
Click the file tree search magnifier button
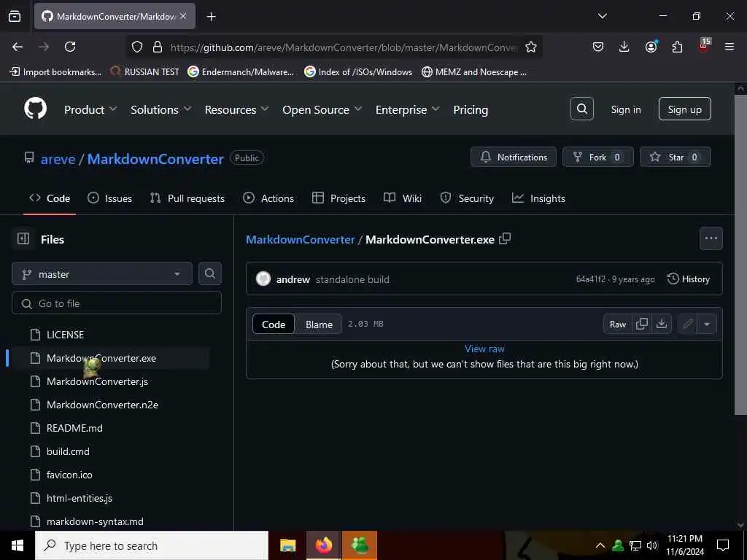[x=209, y=273]
